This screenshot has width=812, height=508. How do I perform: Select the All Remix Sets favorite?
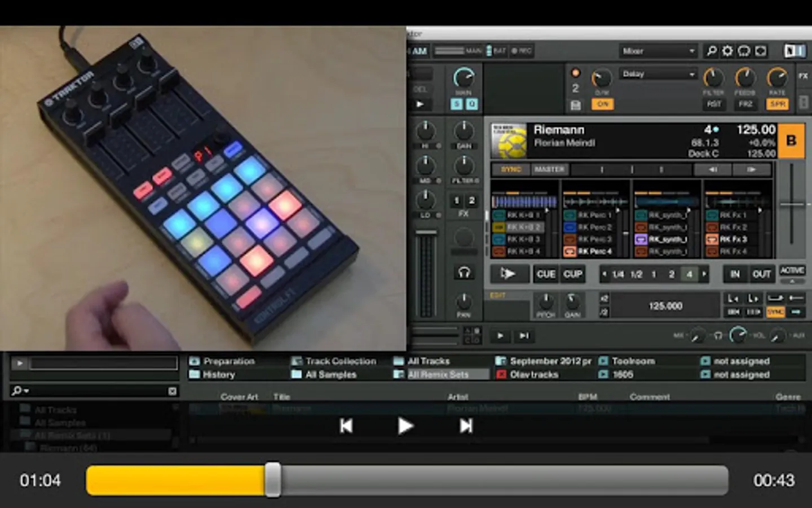438,374
